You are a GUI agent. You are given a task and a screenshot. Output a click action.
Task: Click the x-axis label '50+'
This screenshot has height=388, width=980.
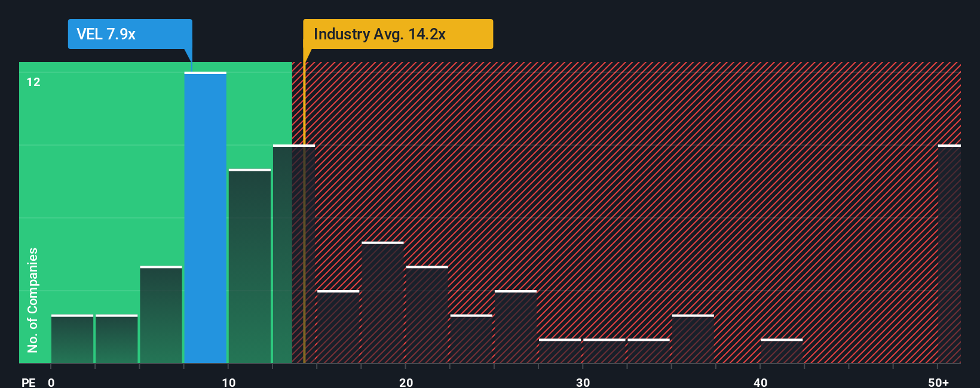point(939,383)
